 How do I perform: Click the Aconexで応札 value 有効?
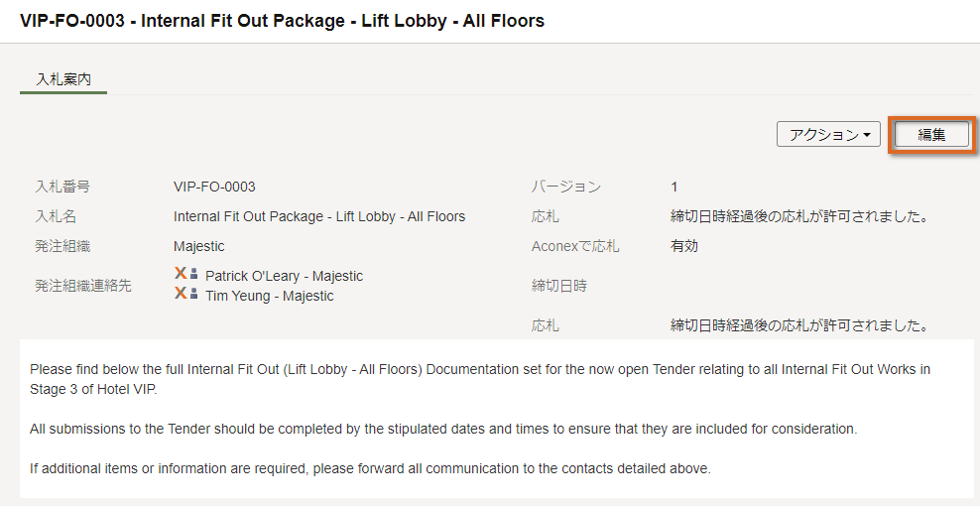pyautogui.click(x=683, y=246)
